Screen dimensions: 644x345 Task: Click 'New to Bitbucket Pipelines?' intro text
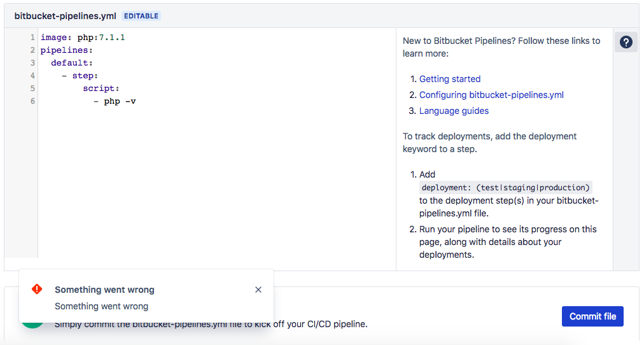501,47
